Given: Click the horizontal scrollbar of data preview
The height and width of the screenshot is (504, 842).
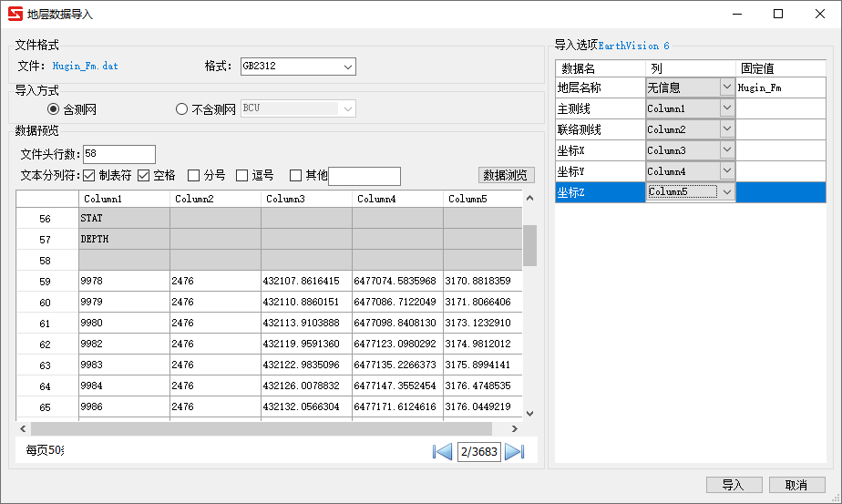Looking at the screenshot, I should (261, 428).
